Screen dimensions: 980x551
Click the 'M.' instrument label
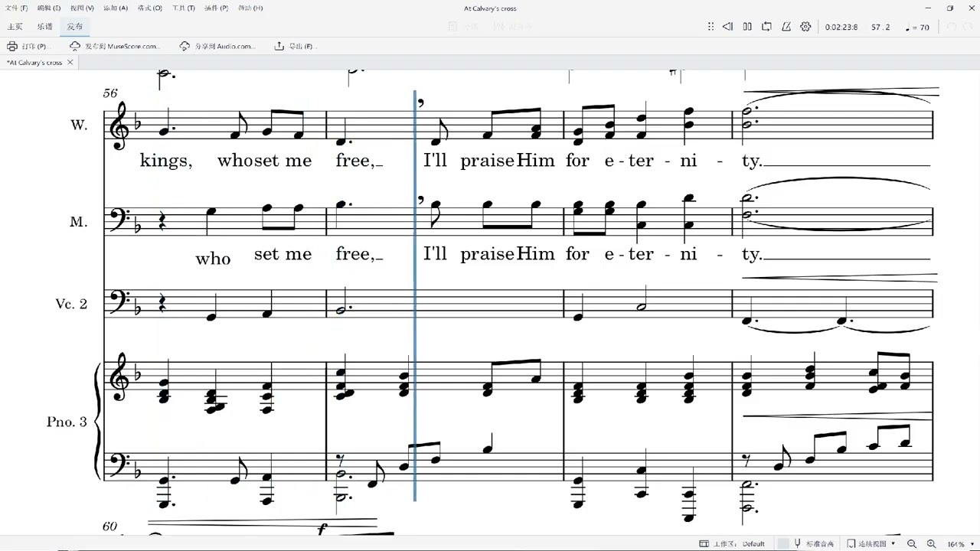79,222
